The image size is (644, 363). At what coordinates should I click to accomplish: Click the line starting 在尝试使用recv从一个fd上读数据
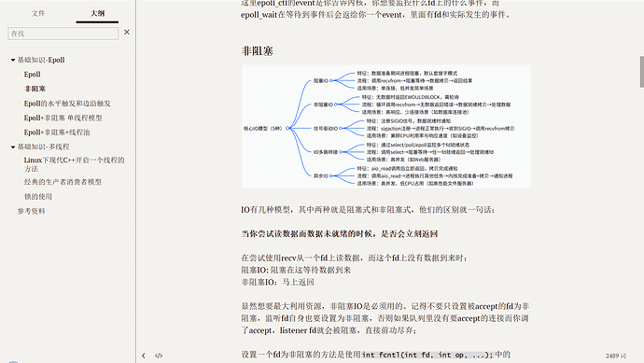point(354,258)
